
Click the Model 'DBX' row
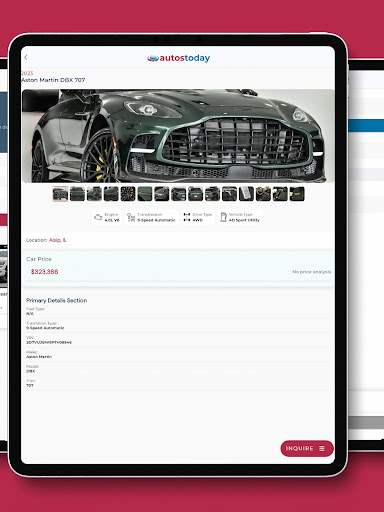[177, 369]
